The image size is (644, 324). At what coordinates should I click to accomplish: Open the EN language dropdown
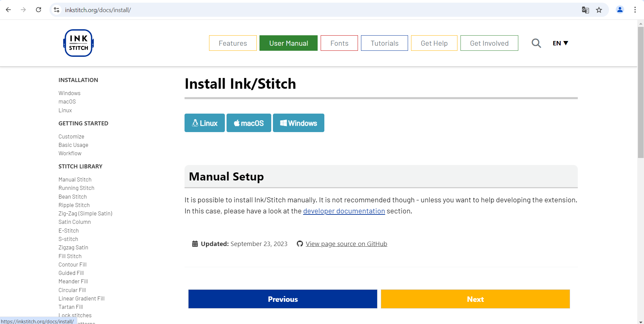(560, 43)
